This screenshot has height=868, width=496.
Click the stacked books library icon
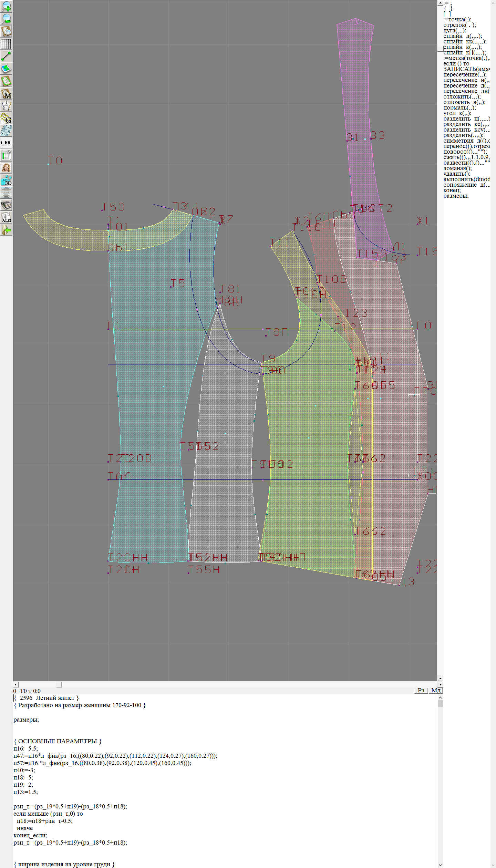pyautogui.click(x=6, y=205)
